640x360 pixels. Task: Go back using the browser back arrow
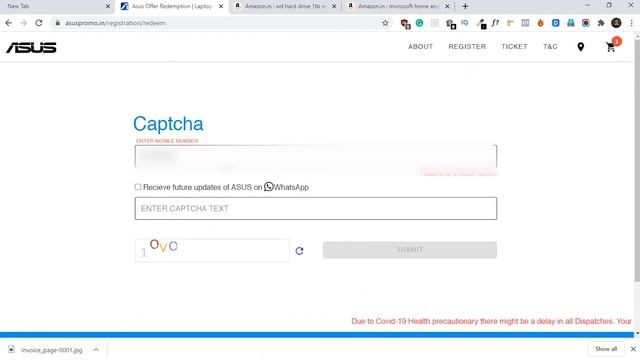pyautogui.click(x=9, y=23)
